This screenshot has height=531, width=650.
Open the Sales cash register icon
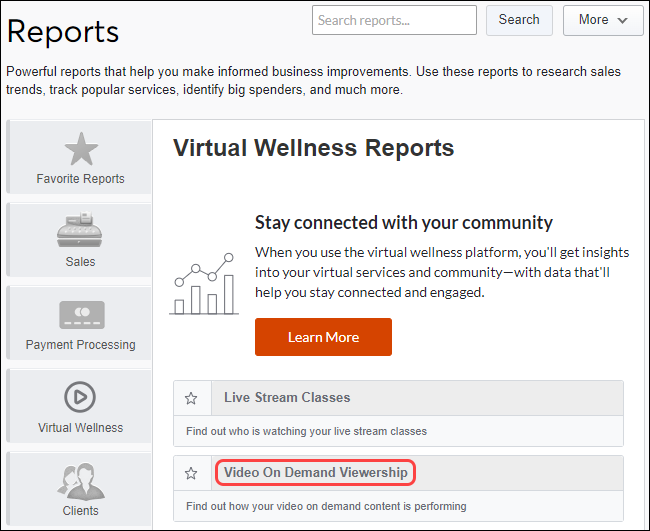pyautogui.click(x=80, y=230)
